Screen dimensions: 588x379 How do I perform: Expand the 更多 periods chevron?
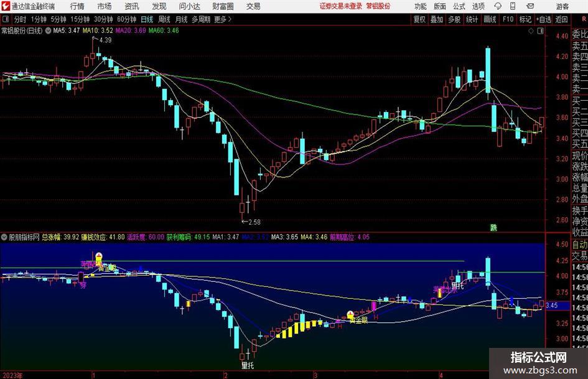click(223, 19)
